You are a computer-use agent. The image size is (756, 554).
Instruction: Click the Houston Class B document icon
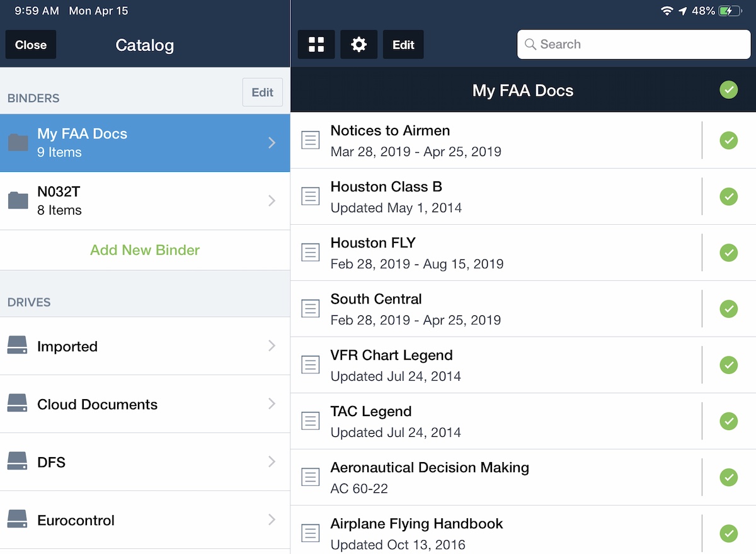point(310,196)
